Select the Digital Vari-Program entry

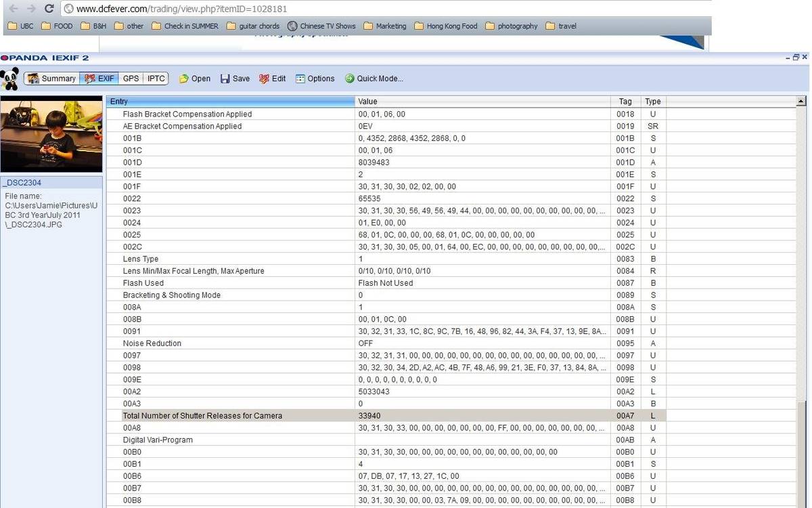point(158,440)
